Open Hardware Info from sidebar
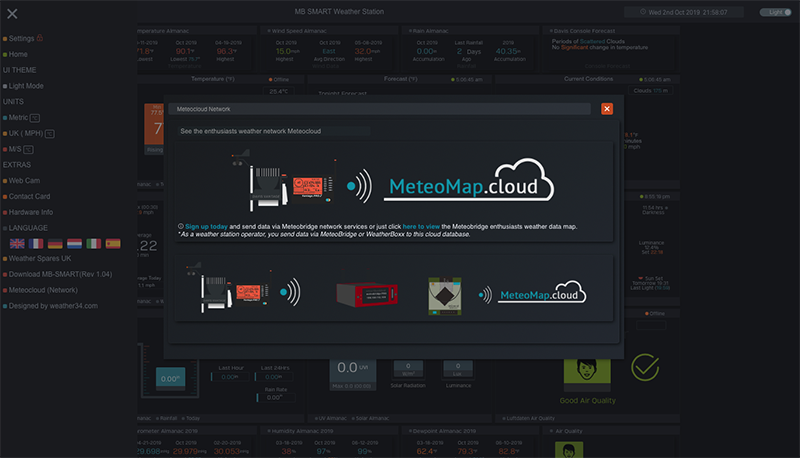 (30, 212)
